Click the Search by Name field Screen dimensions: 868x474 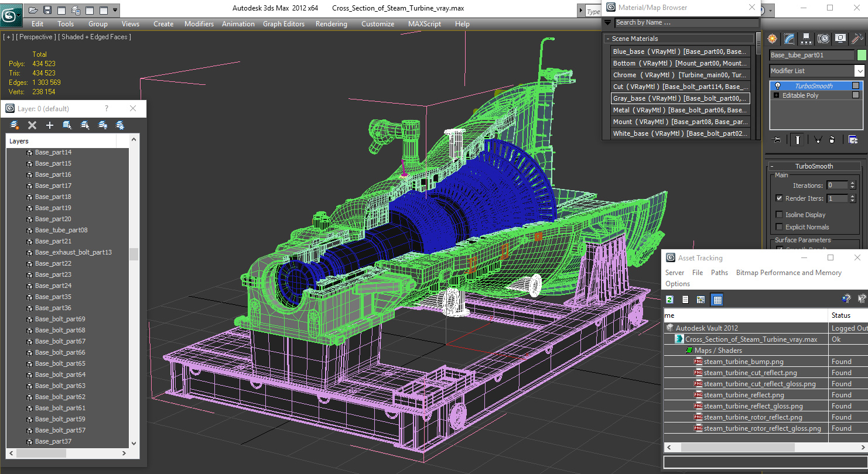coord(686,23)
